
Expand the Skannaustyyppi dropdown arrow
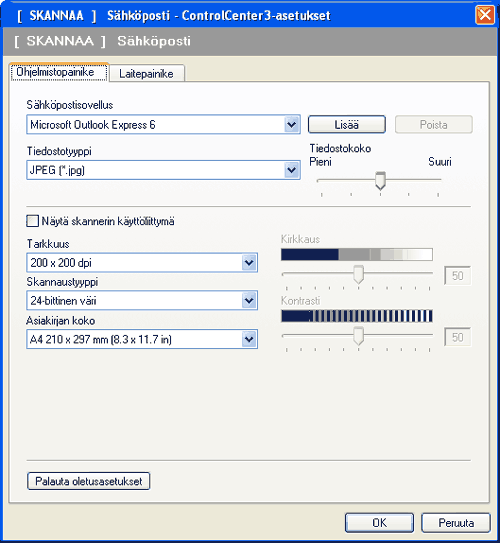pos(249,300)
